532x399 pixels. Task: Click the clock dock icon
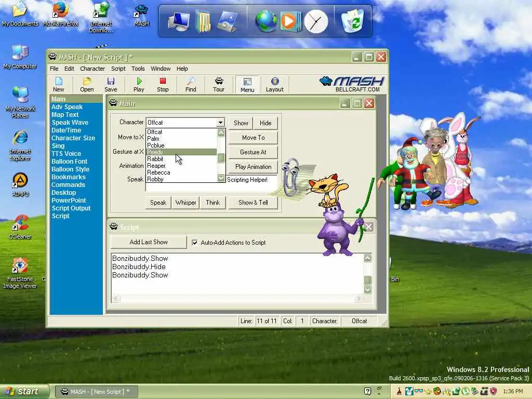point(316,22)
